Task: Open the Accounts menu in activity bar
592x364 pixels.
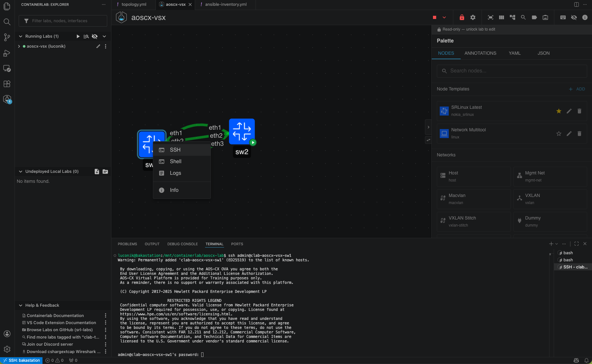Action: [7, 334]
